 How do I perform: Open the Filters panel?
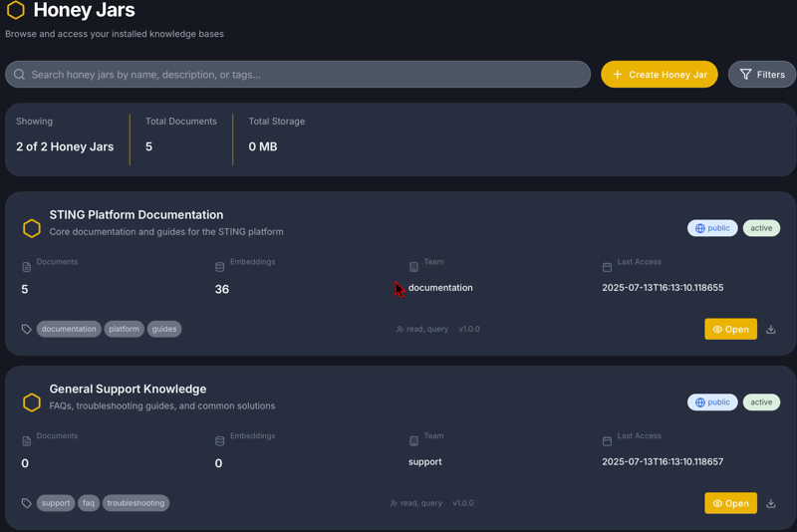[762, 75]
